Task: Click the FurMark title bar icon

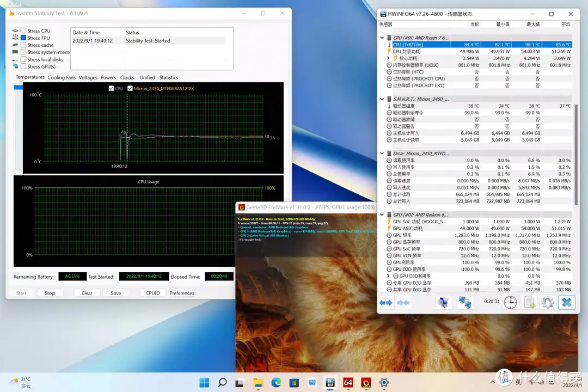Action: tap(242, 207)
